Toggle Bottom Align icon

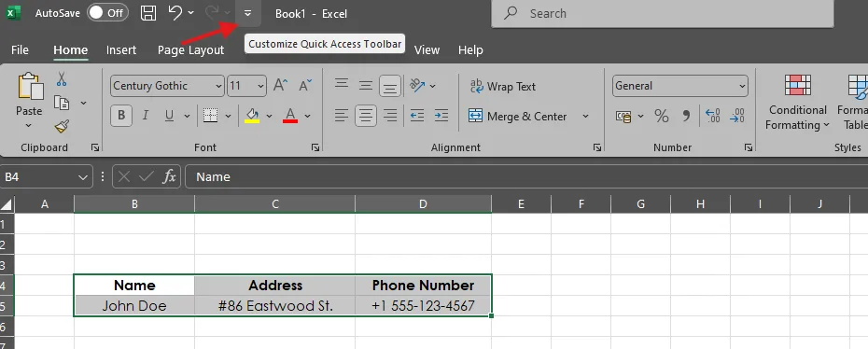click(390, 86)
